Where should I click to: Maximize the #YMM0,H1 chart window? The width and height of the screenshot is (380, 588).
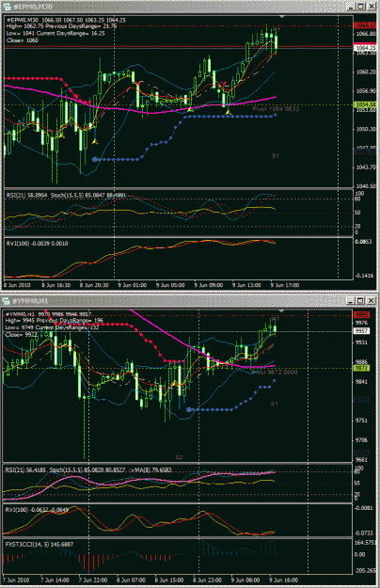[360, 301]
